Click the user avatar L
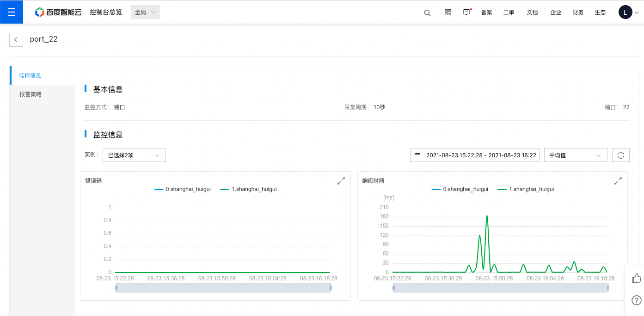The height and width of the screenshot is (316, 644). click(625, 12)
